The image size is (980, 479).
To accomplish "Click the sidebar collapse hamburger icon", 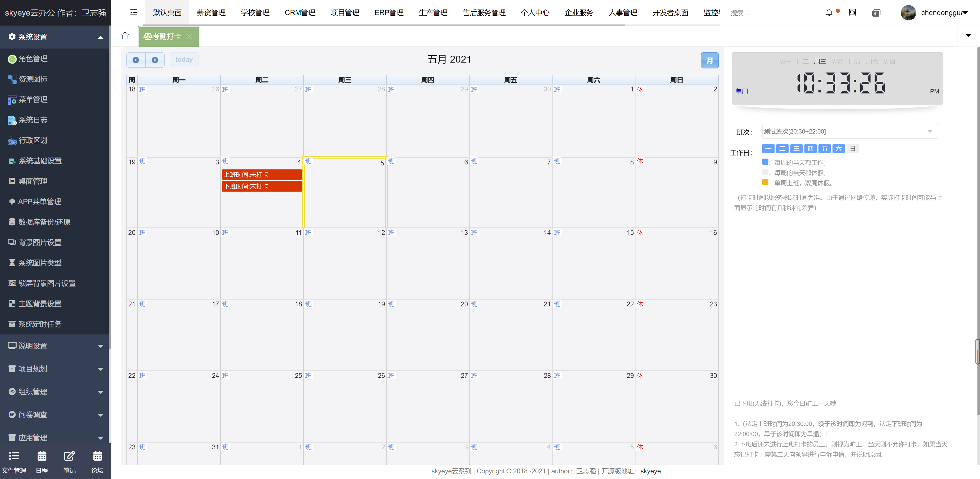I will pos(133,13).
